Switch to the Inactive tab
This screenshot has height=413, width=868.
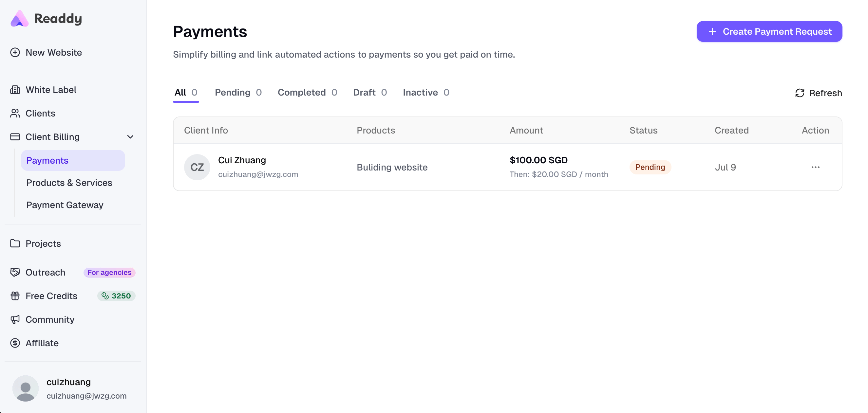coord(426,93)
